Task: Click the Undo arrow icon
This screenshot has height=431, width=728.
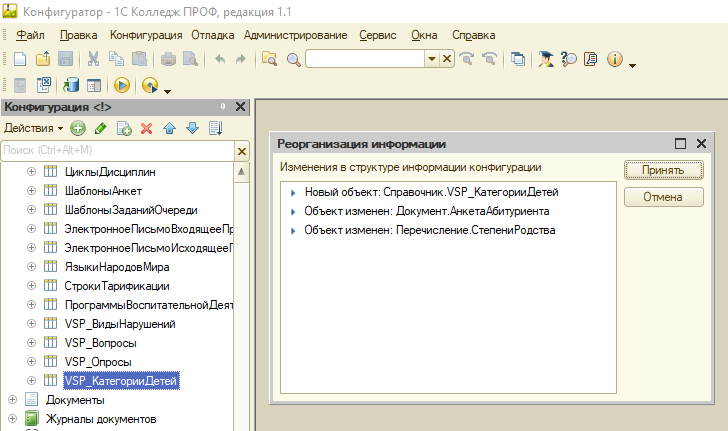Action: [220, 59]
